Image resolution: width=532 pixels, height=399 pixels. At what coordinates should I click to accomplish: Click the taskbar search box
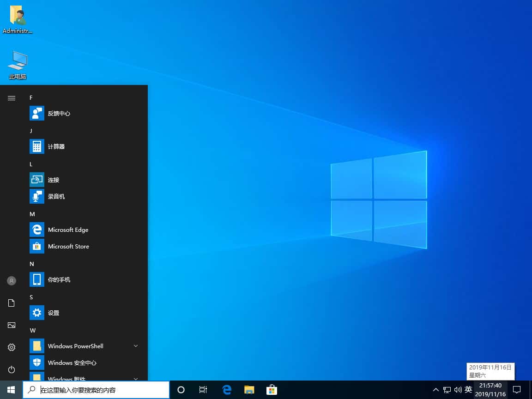tap(97, 390)
